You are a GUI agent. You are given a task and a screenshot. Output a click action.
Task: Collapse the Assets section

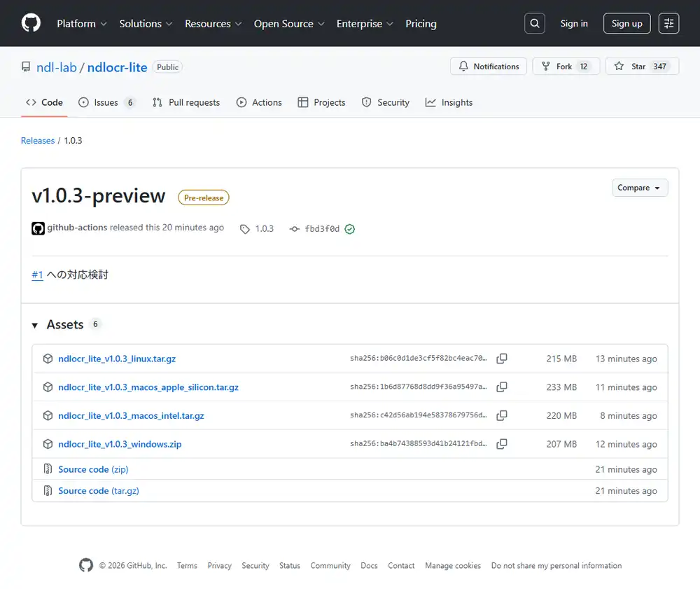coord(35,325)
